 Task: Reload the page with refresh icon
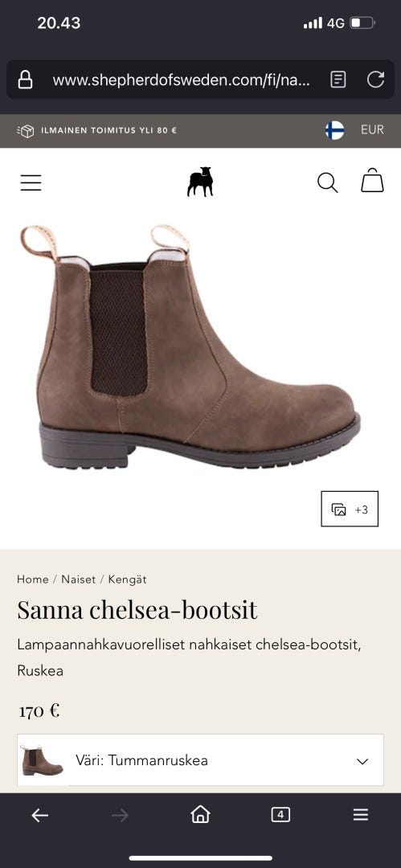pos(375,80)
